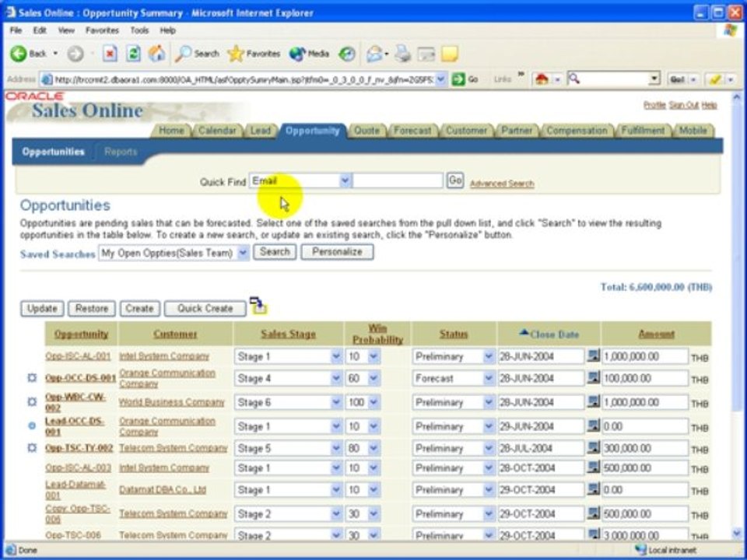Open the View menu
This screenshot has width=747, height=560.
click(x=65, y=30)
